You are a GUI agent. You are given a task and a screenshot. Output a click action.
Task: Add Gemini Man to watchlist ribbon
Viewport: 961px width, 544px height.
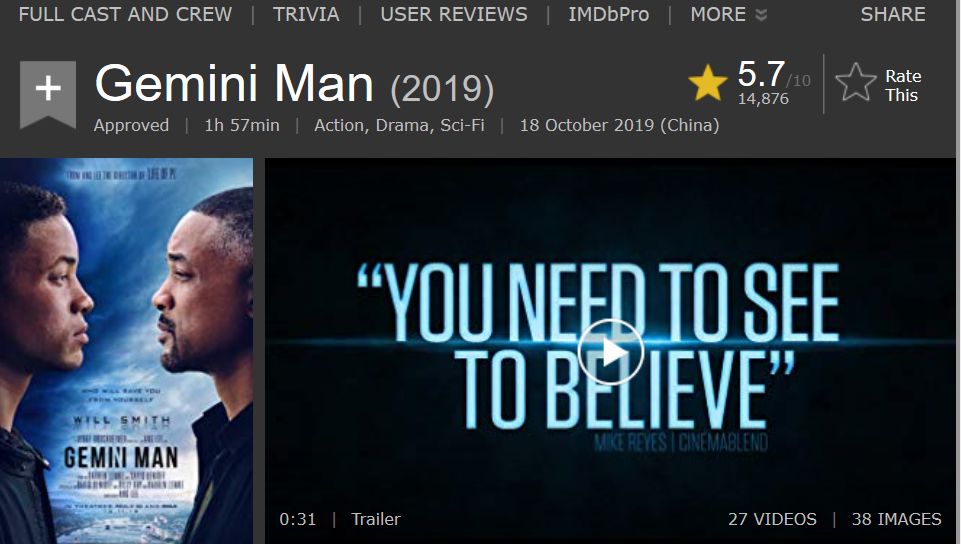pyautogui.click(x=48, y=94)
